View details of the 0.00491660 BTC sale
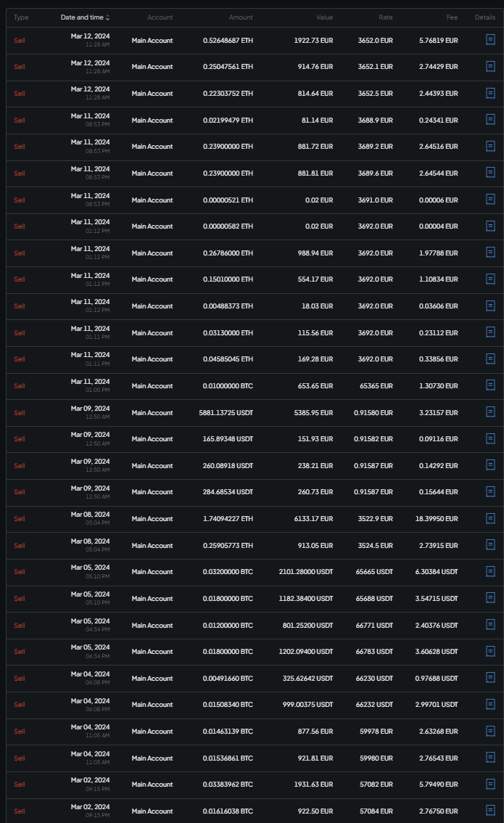504x823 pixels. (x=490, y=678)
